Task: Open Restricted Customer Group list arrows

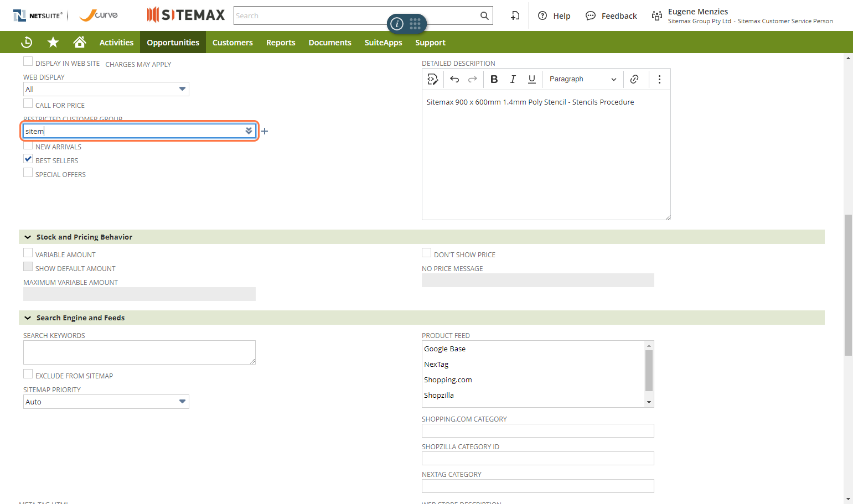Action: tap(249, 131)
